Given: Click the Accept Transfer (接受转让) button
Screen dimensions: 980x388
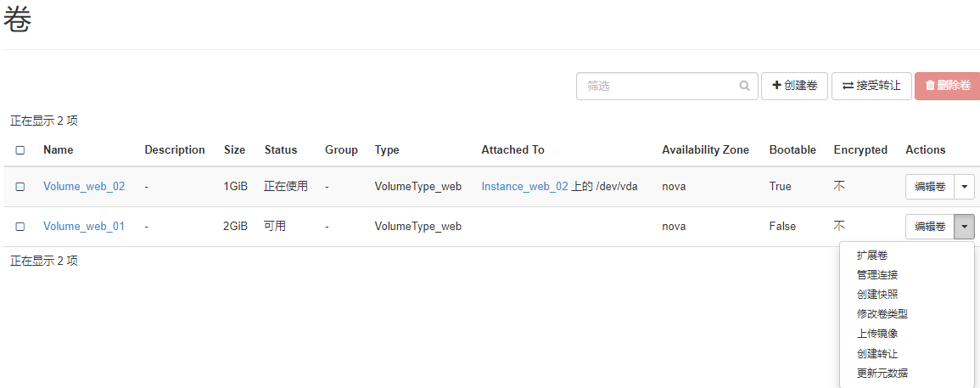Looking at the screenshot, I should pyautogui.click(x=871, y=86).
